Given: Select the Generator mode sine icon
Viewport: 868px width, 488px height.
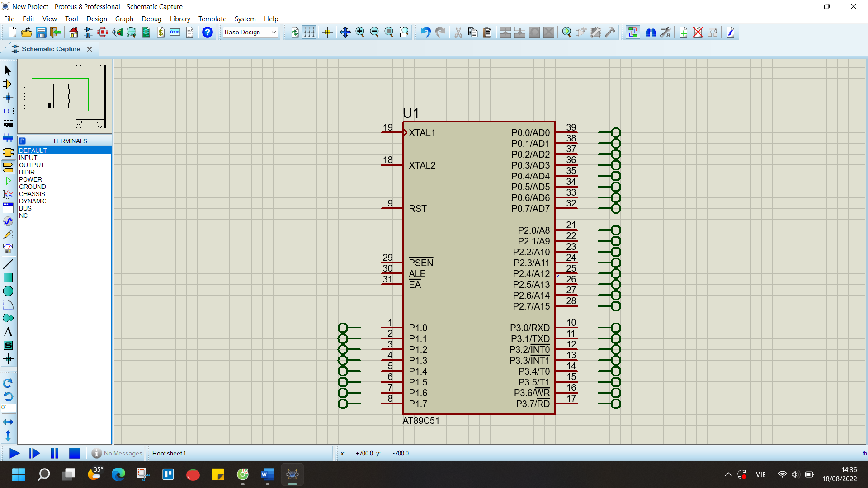Looking at the screenshot, I should (8, 221).
